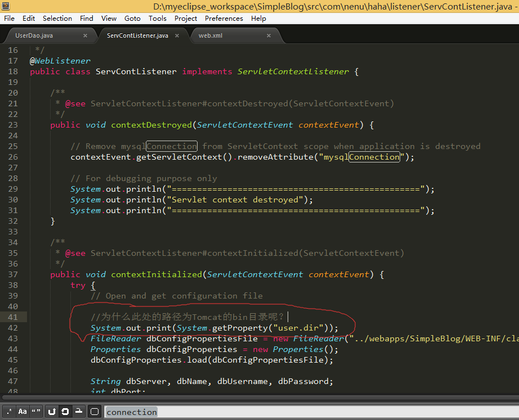Viewport: 519px width, 420px height.
Task: Click highlighted 'Connection' in the removeAttribute string
Action: 374,157
